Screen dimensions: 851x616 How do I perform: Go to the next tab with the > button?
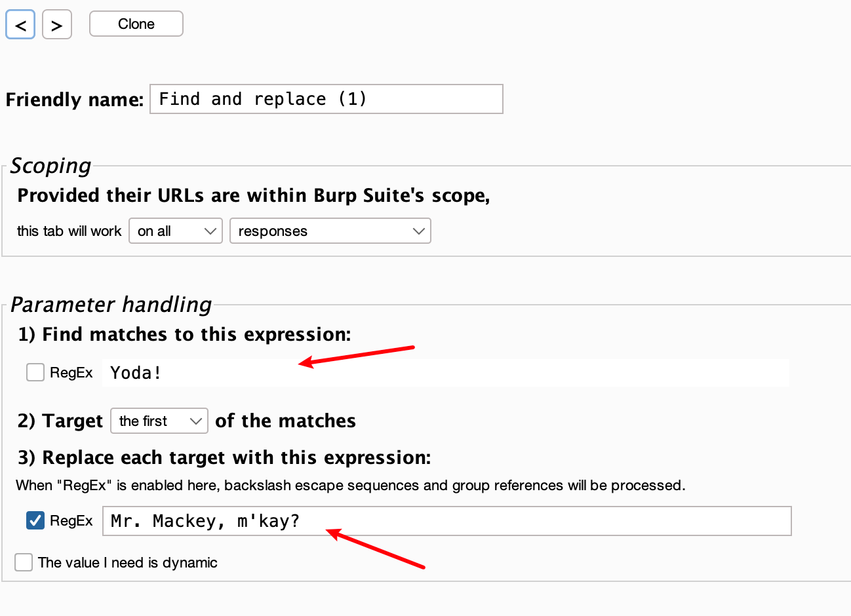pyautogui.click(x=57, y=25)
